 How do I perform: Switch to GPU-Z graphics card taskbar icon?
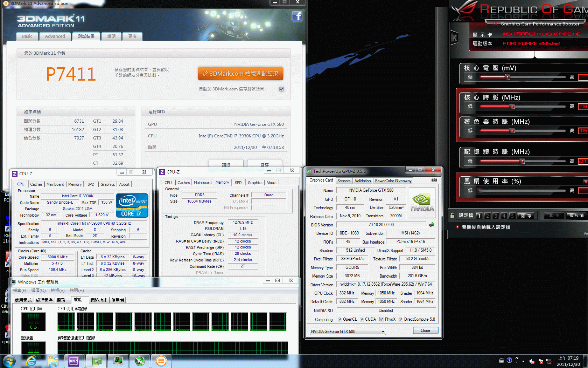(x=96, y=361)
